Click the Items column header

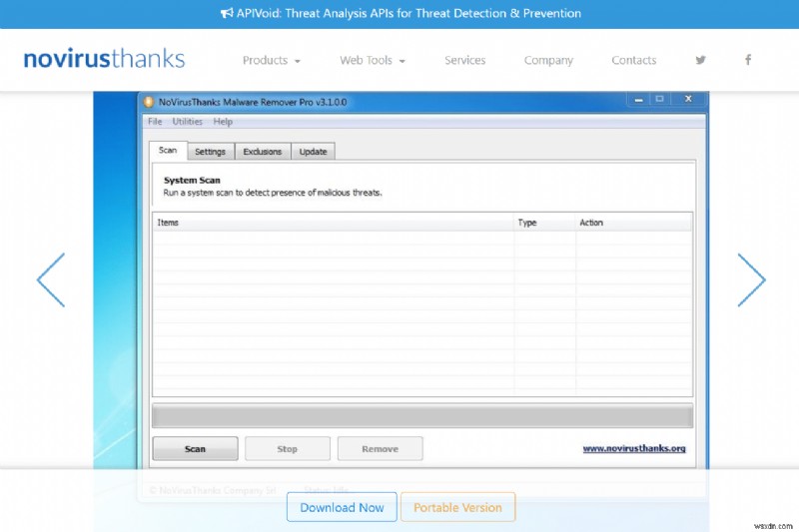[334, 223]
